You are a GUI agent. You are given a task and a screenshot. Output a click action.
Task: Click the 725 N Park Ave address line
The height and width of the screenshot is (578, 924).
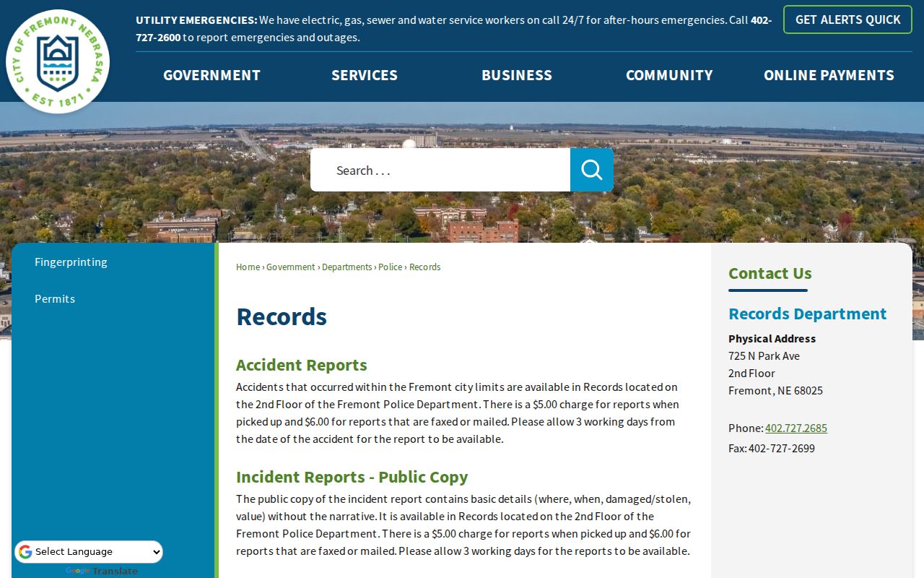pos(764,355)
